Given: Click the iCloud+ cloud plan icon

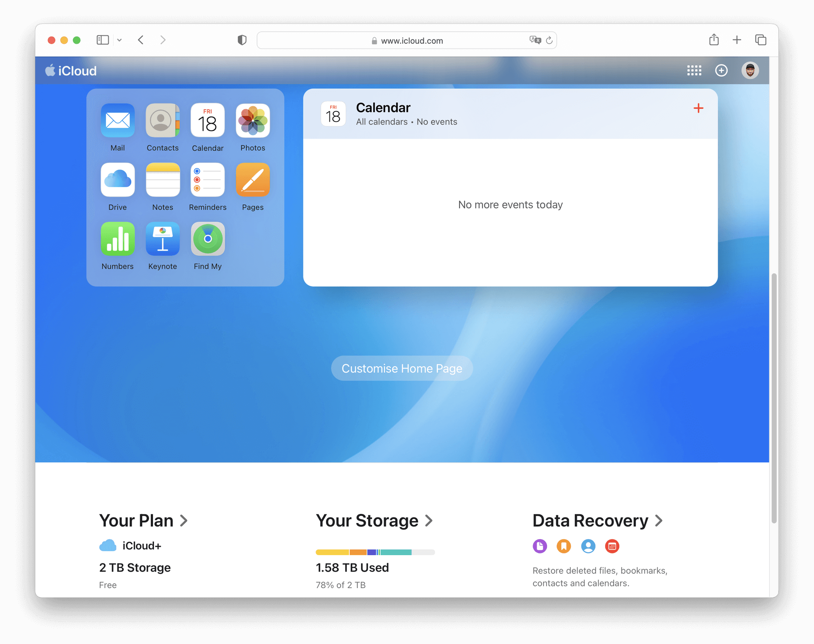Looking at the screenshot, I should 108,546.
